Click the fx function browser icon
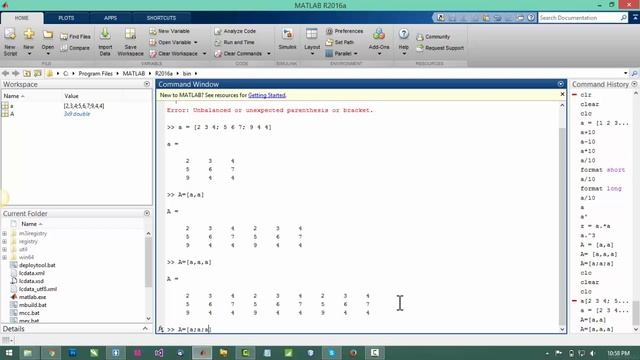The height and width of the screenshot is (360, 640). 161,329
